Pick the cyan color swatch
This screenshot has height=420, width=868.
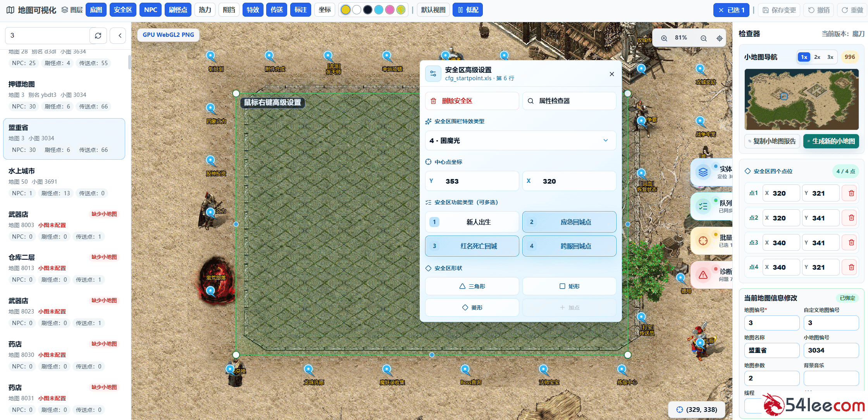point(379,10)
